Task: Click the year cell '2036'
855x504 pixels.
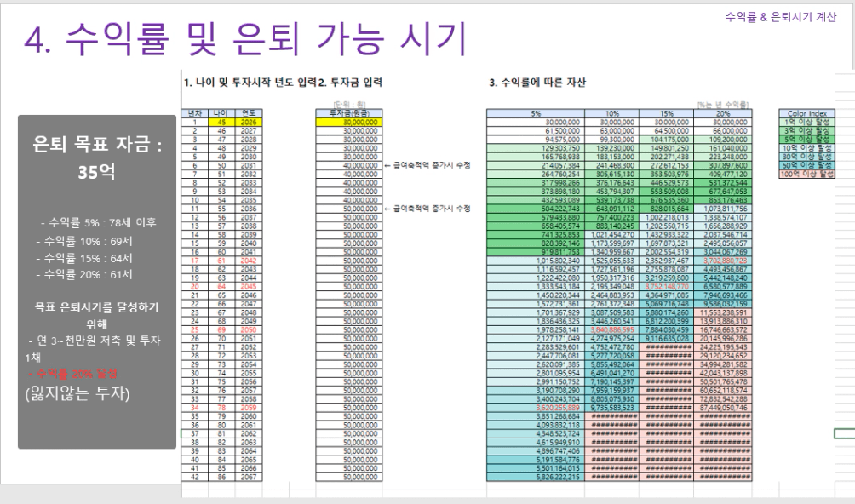Action: [x=249, y=209]
